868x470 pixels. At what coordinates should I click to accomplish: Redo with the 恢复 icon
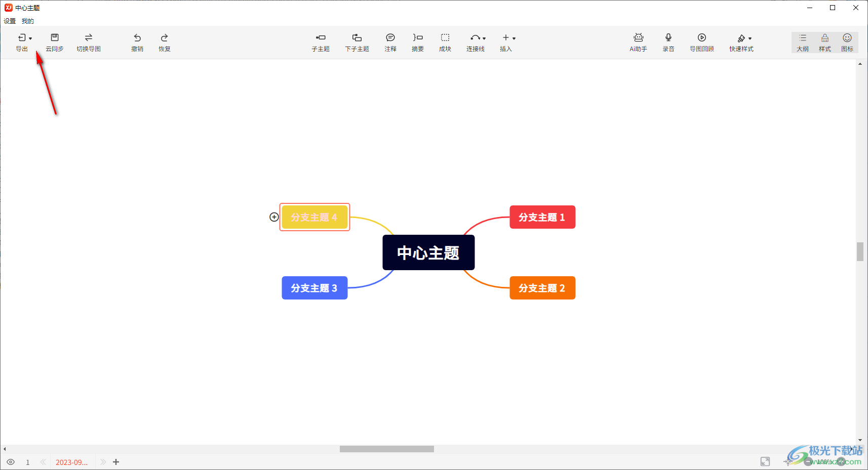(165, 38)
